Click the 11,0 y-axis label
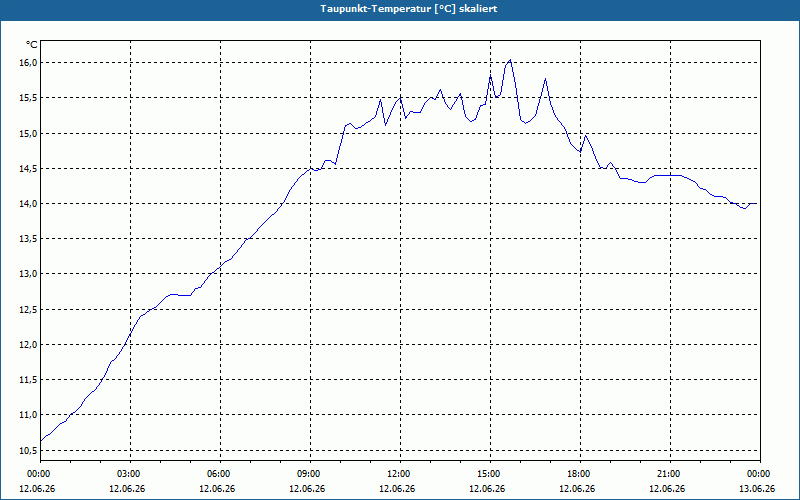The width and height of the screenshot is (800, 500). 29,415
